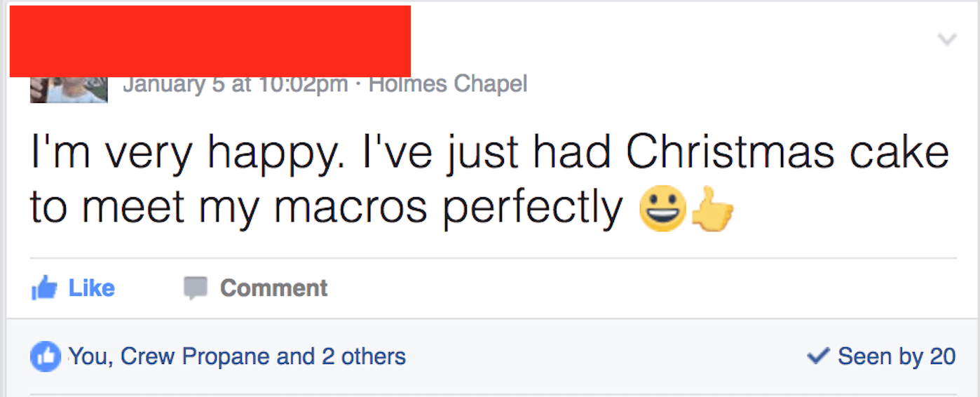This screenshot has width=980, height=397.
Task: Click the checkmark beside Seen by 20
Action: 819,356
